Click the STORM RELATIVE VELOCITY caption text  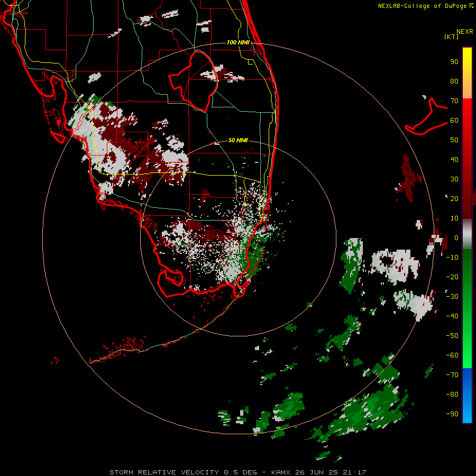pyautogui.click(x=164, y=472)
